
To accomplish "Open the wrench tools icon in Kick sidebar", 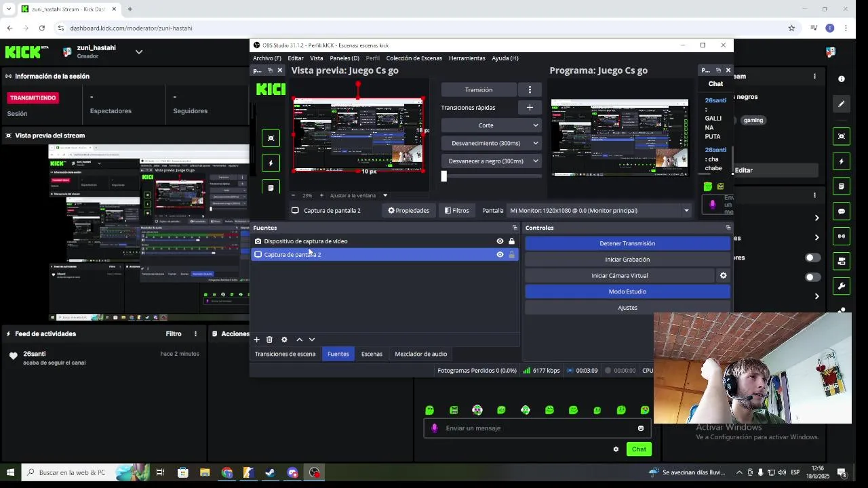I will (842, 286).
